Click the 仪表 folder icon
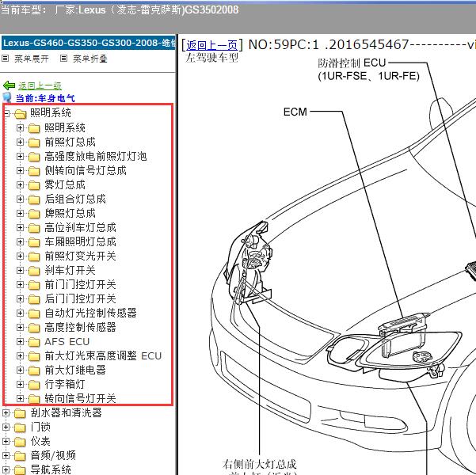The height and width of the screenshot is (475, 476). [20, 442]
